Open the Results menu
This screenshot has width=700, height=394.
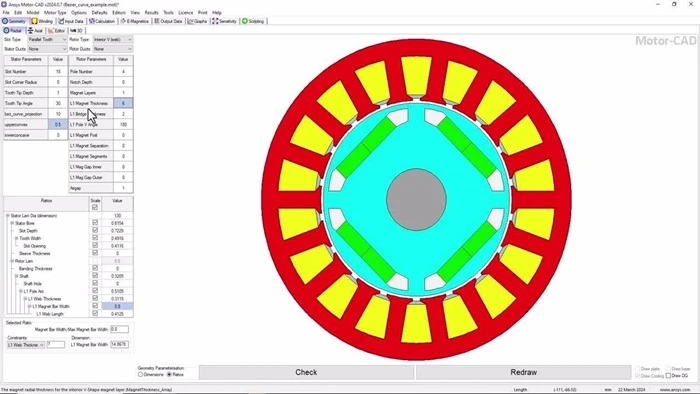[151, 12]
